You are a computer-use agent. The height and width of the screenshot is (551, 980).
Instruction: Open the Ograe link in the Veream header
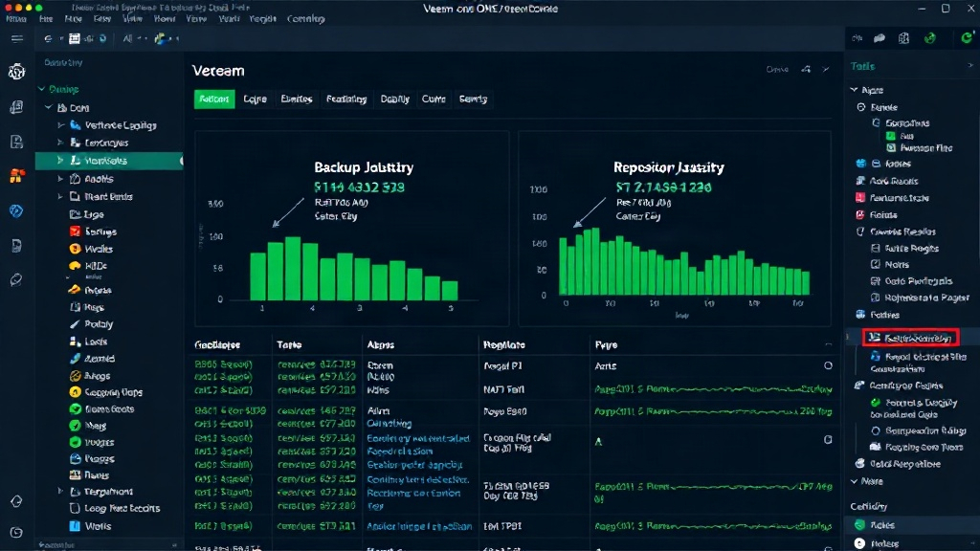(x=777, y=69)
